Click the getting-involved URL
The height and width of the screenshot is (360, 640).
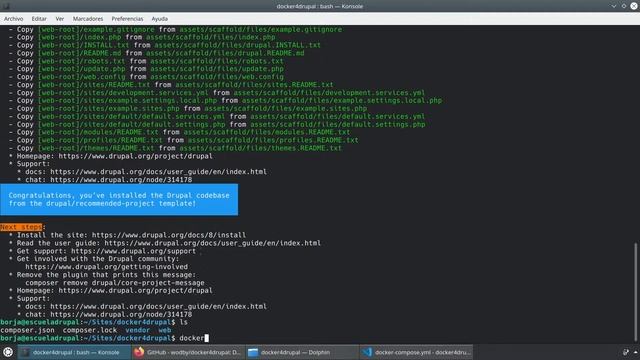[107, 267]
